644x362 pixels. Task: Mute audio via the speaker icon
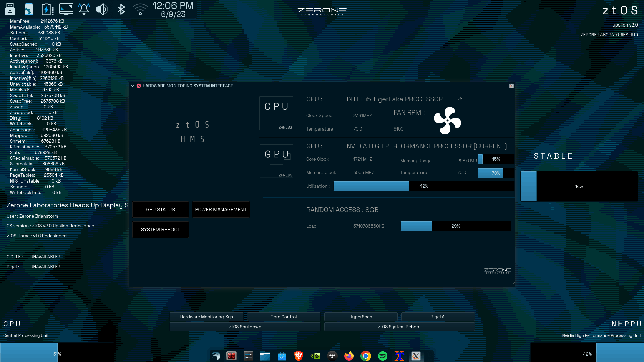click(x=102, y=9)
